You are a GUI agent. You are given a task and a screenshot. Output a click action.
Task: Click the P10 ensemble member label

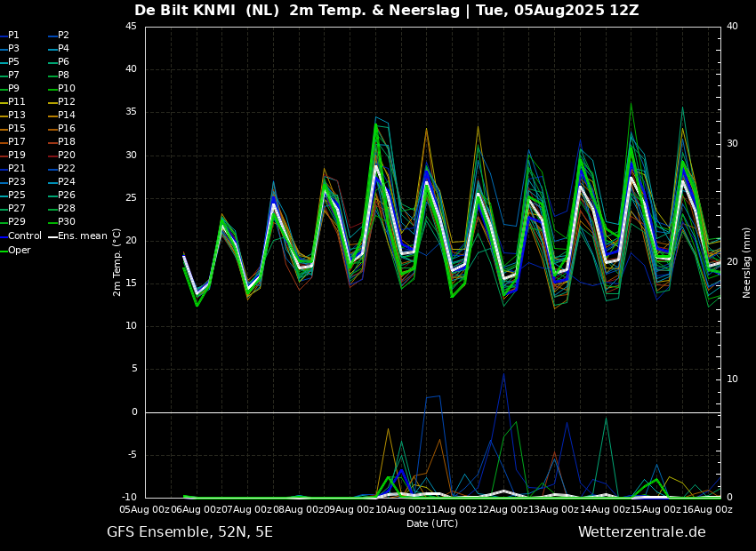(67, 89)
